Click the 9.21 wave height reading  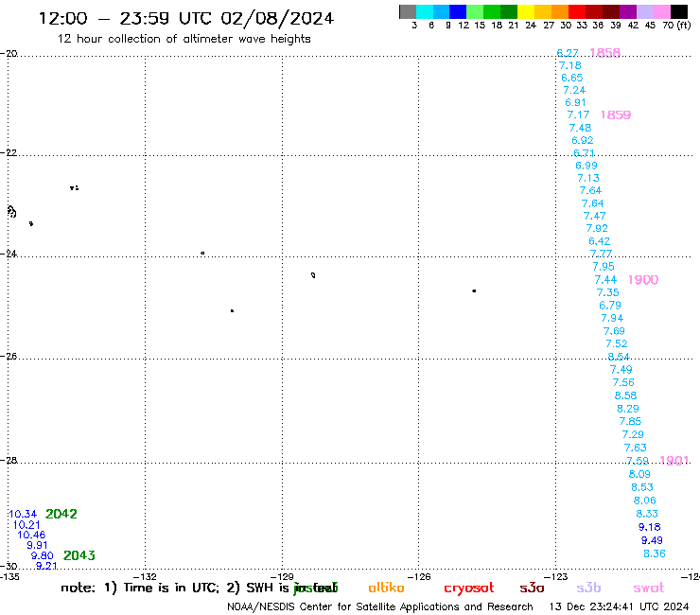(x=46, y=566)
